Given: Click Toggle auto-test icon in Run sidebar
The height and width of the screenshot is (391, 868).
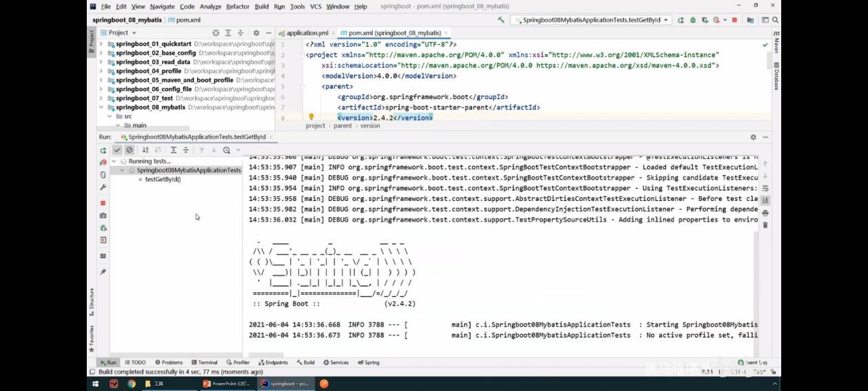Looking at the screenshot, I should click(103, 174).
